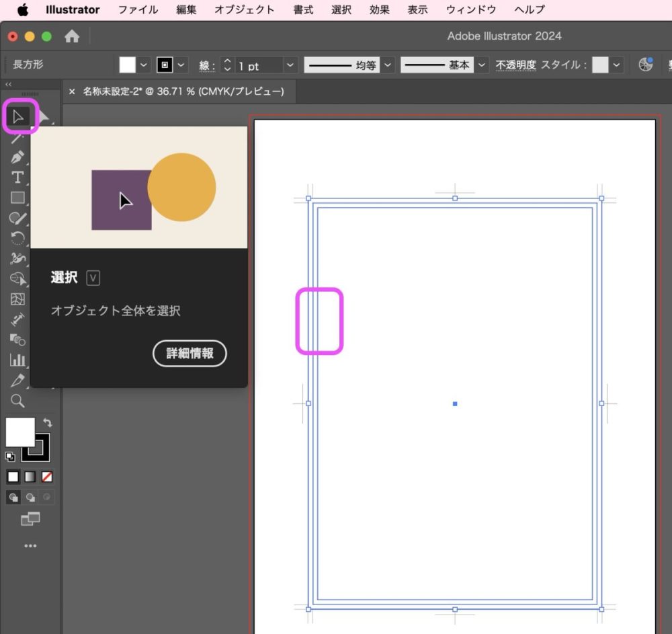Screen dimensions: 672x634
Task: Expand the stroke weight dropdown
Action: (290, 65)
